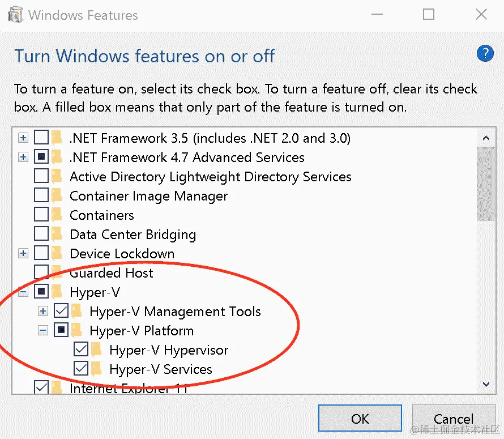Select the Container Image Manager item
504x439 pixels.
[148, 196]
